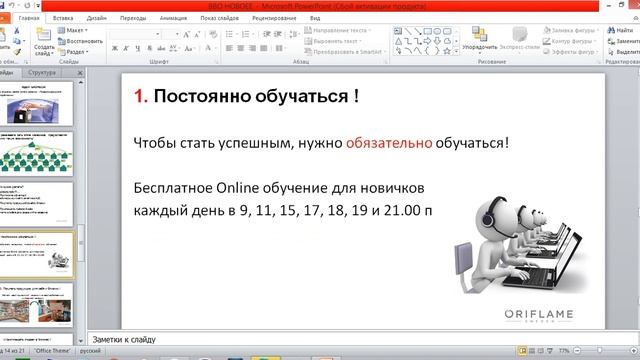The image size is (640, 360).
Task: Click the zoom slider handle in the status bar
Action: (599, 351)
